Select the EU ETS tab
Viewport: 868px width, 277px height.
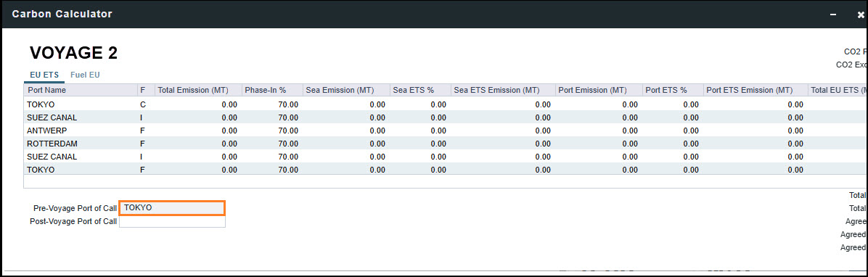[44, 75]
